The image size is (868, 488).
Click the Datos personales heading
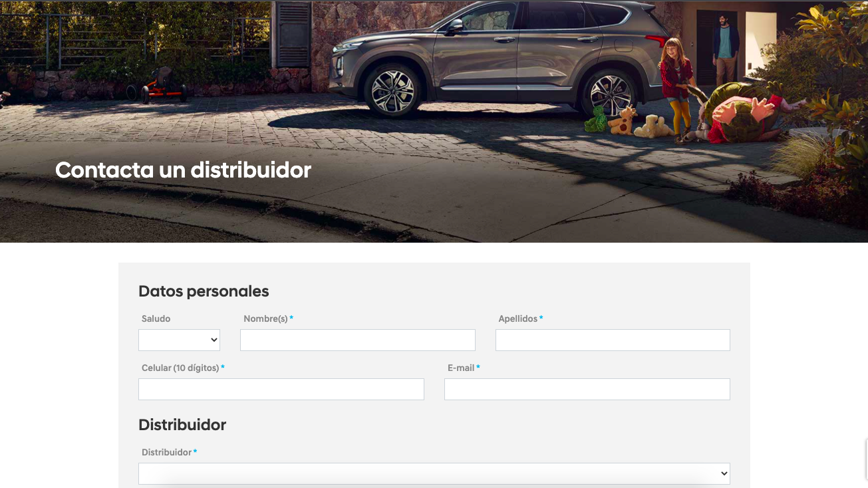[x=204, y=291]
